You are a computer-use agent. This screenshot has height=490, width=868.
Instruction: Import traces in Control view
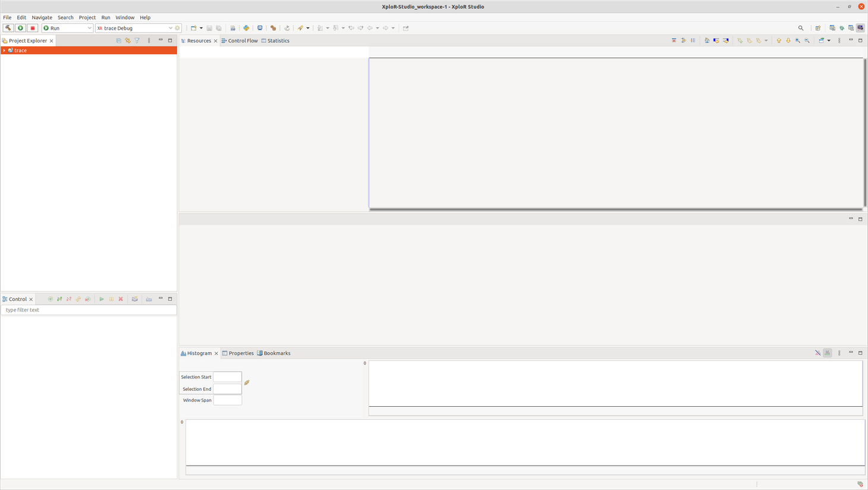tap(149, 299)
